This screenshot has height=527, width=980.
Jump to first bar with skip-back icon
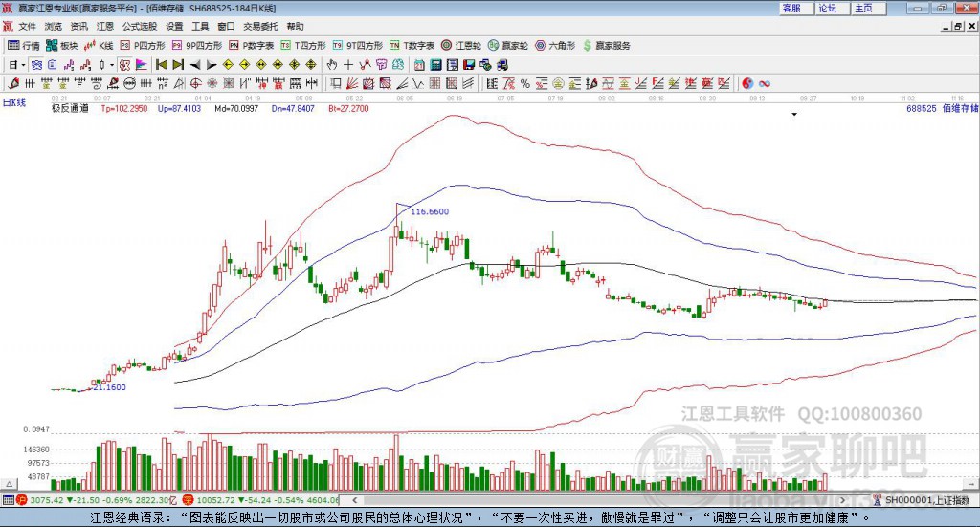click(x=161, y=65)
